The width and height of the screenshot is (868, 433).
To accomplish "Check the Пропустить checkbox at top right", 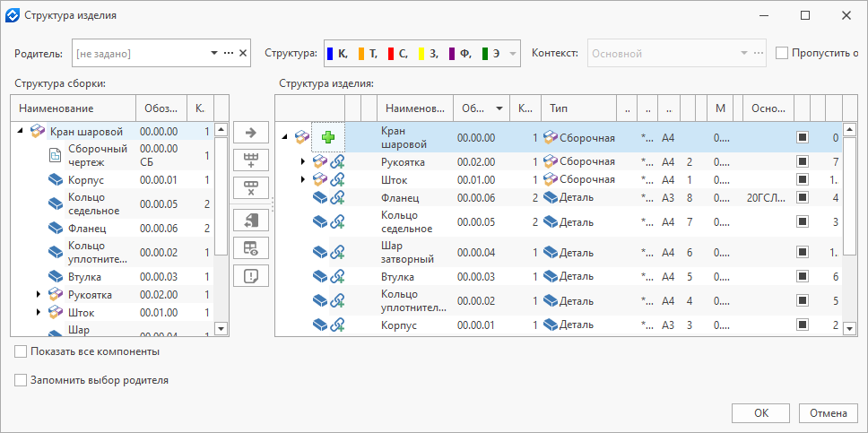I will pyautogui.click(x=782, y=53).
